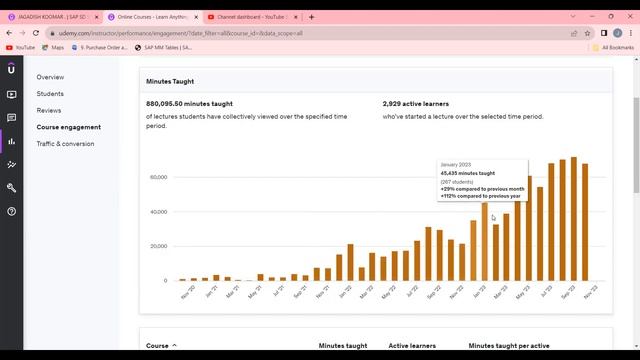Open the Reviews section

pos(49,111)
